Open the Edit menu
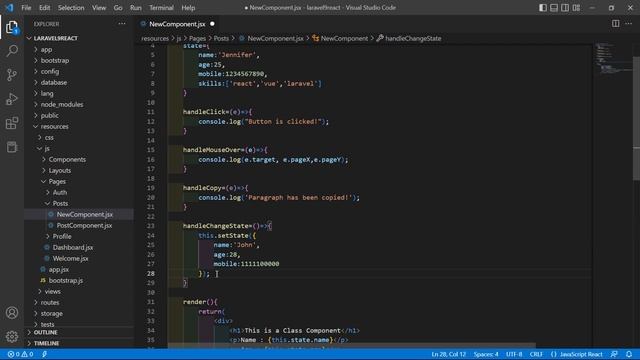 point(44,7)
